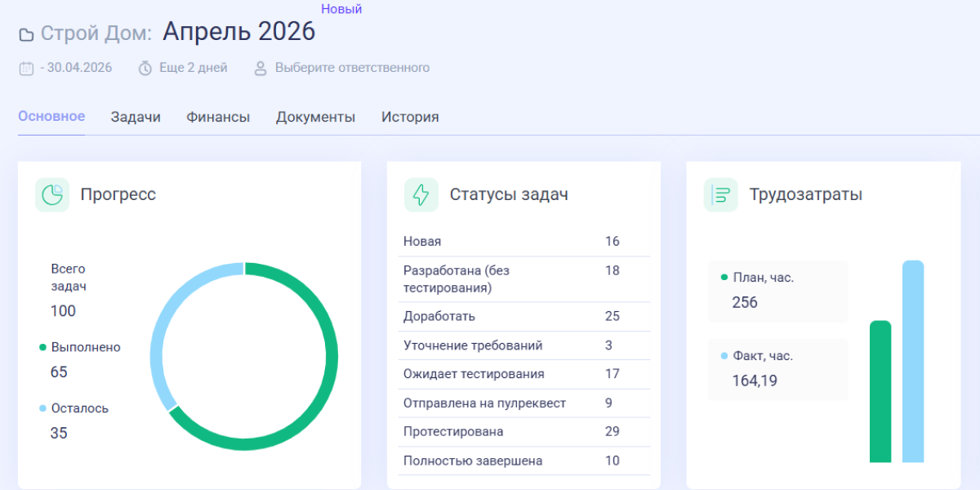The height and width of the screenshot is (490, 980).
Task: Click the Новый status label
Action: [341, 9]
